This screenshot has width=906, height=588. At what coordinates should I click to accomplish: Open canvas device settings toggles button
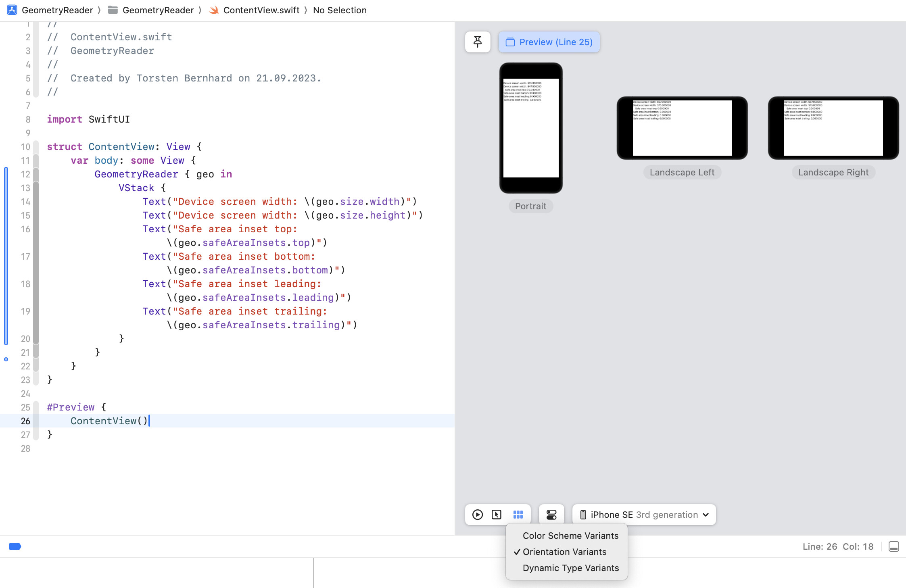[x=551, y=515]
